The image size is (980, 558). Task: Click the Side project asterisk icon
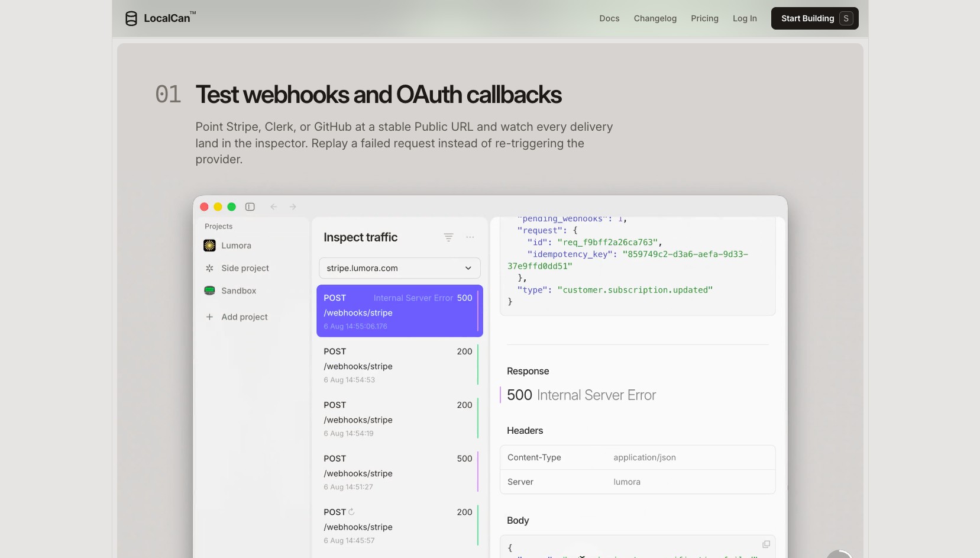(209, 268)
